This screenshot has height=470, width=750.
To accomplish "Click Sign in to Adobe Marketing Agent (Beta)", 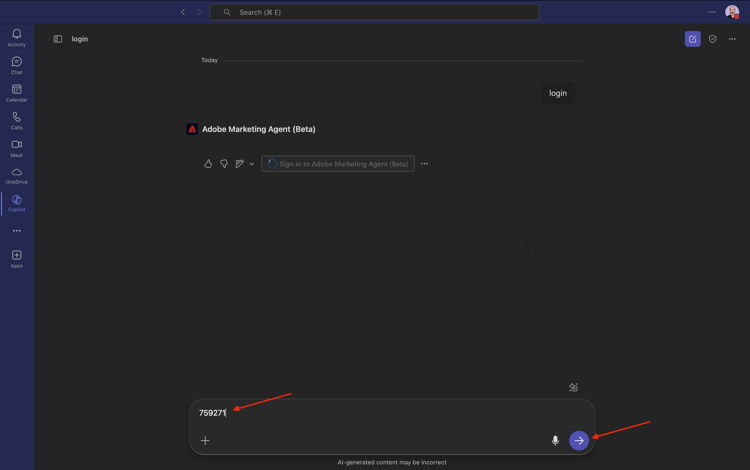I will (338, 164).
